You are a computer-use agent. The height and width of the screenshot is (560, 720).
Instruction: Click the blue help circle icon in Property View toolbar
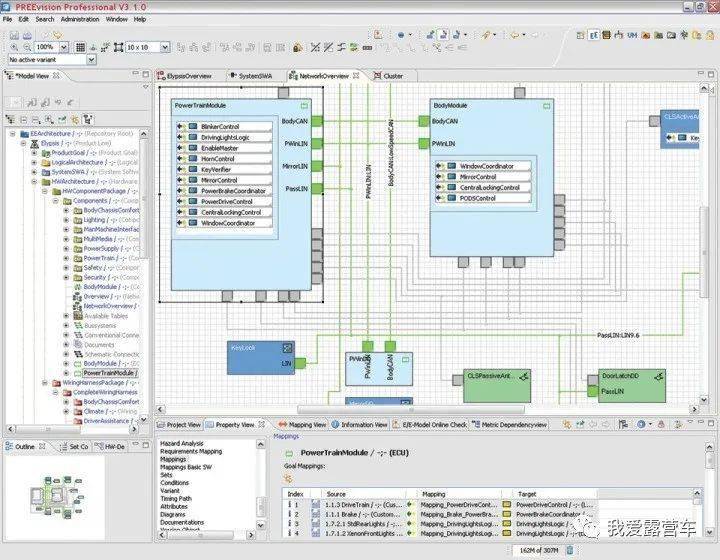coord(641,425)
